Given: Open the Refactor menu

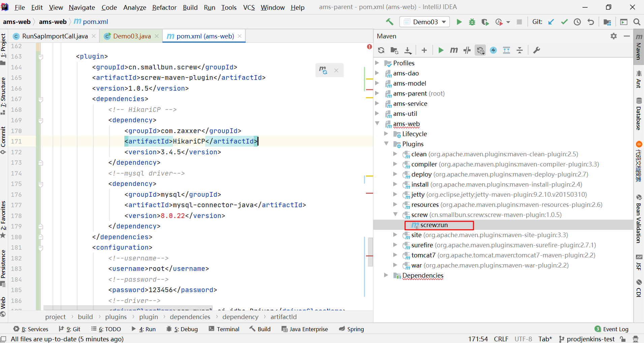Looking at the screenshot, I should tap(164, 7).
